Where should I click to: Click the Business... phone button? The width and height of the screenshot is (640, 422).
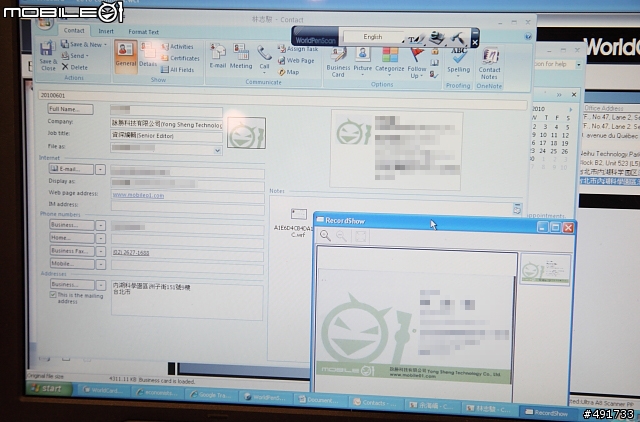pos(72,225)
